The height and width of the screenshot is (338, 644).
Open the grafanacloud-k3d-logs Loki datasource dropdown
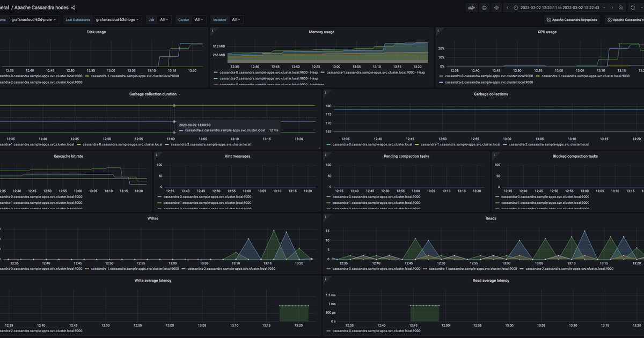pos(117,20)
